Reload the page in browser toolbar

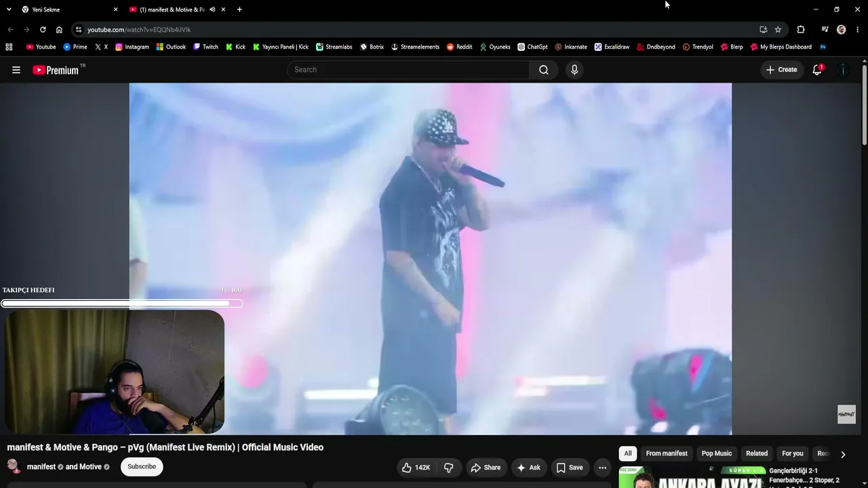click(x=43, y=30)
